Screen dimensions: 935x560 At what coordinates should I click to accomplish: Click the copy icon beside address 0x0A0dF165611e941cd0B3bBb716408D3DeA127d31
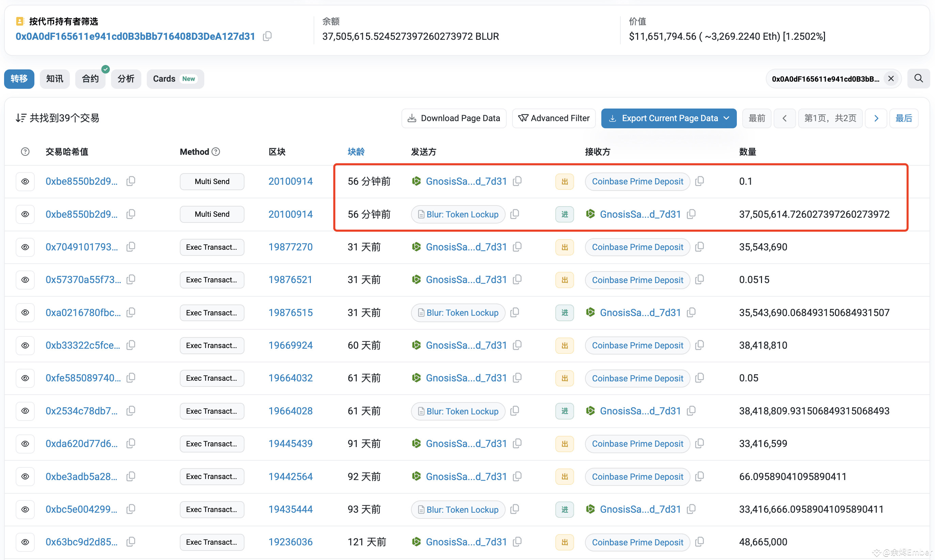(x=267, y=36)
